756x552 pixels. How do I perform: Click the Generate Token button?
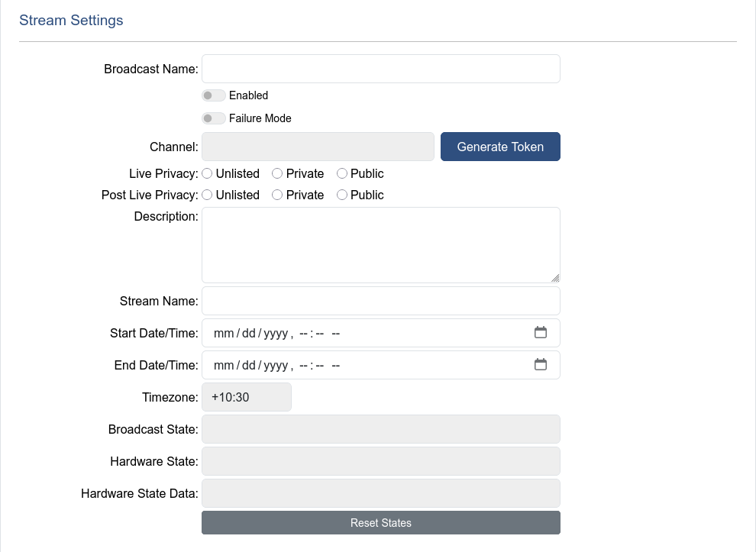500,147
